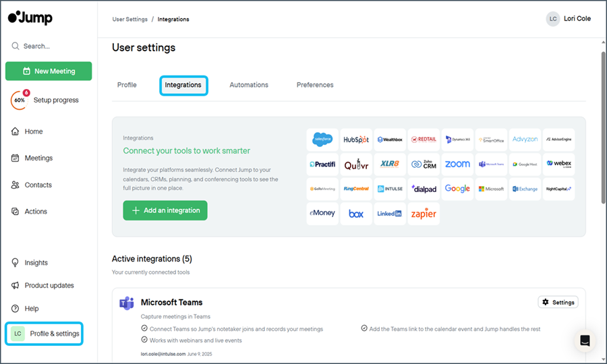Open the Exchange integration tile
This screenshot has width=607, height=364.
pos(525,189)
